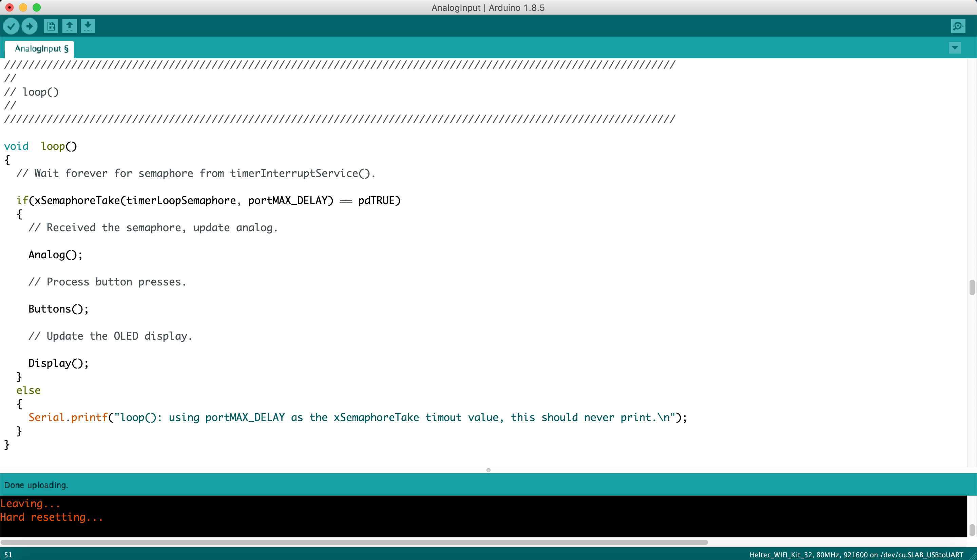Click 'pdTRUE' in the if condition
977x560 pixels.
[x=376, y=200]
